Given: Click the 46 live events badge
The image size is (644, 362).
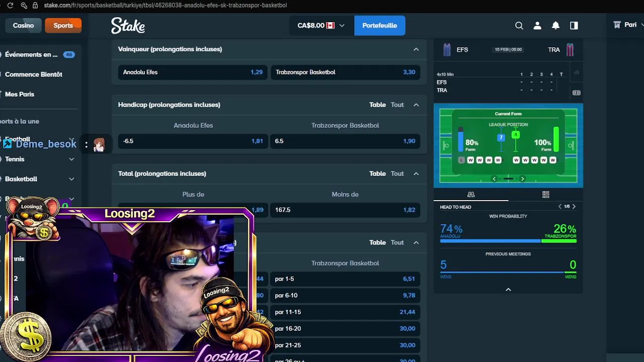Looking at the screenshot, I should click(x=69, y=54).
